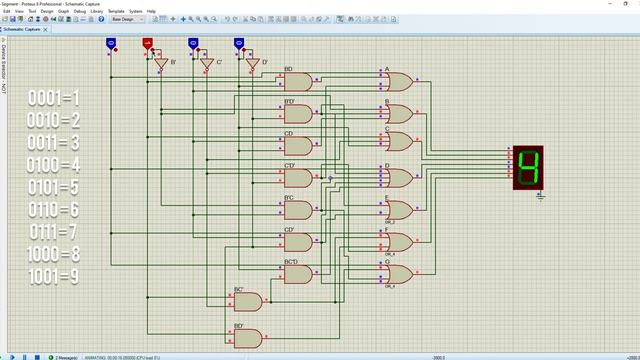Click the Redraw display toolbar icon
The width and height of the screenshot is (640, 360).
[x=155, y=19]
